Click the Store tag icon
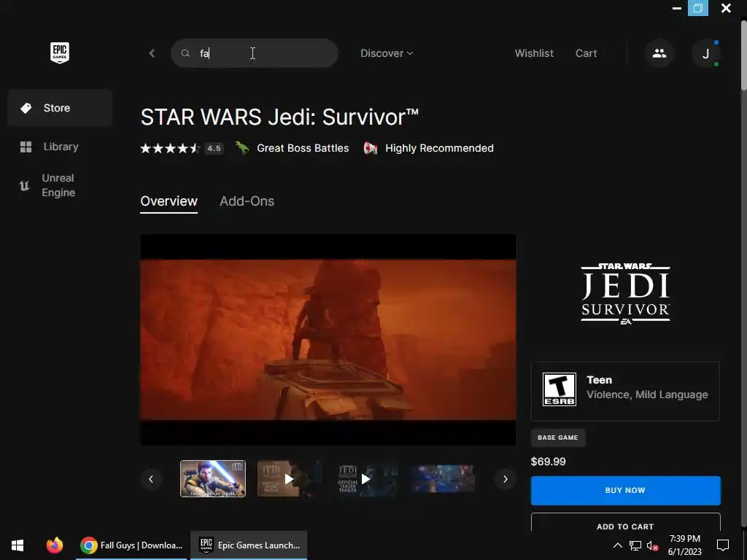 (26, 108)
